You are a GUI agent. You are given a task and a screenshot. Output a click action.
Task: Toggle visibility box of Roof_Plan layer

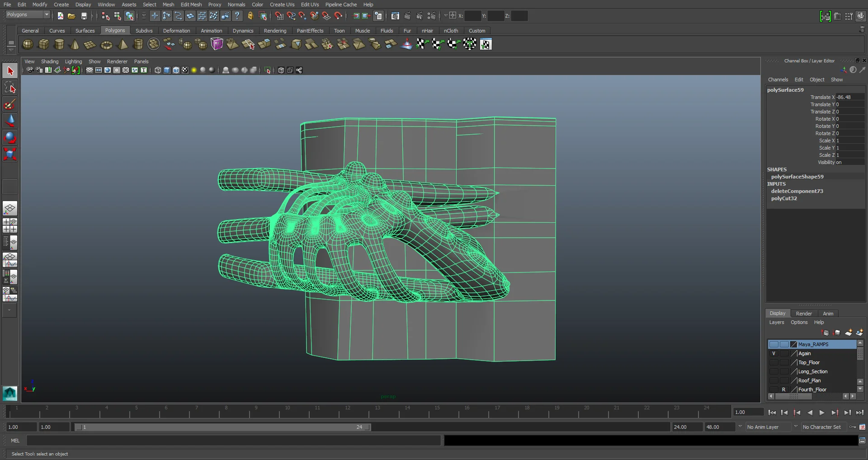pos(774,380)
